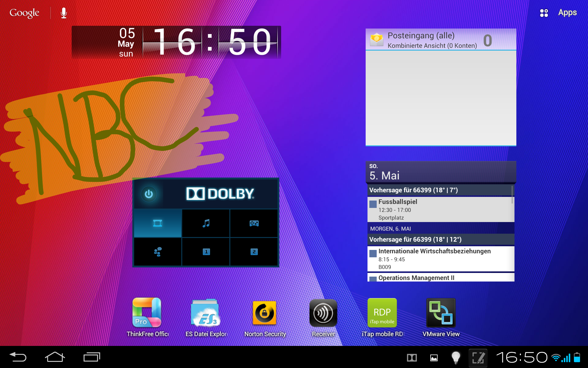The image size is (588, 368).
Task: Tap the lightbulb icon in system bar
Action: pos(456,357)
